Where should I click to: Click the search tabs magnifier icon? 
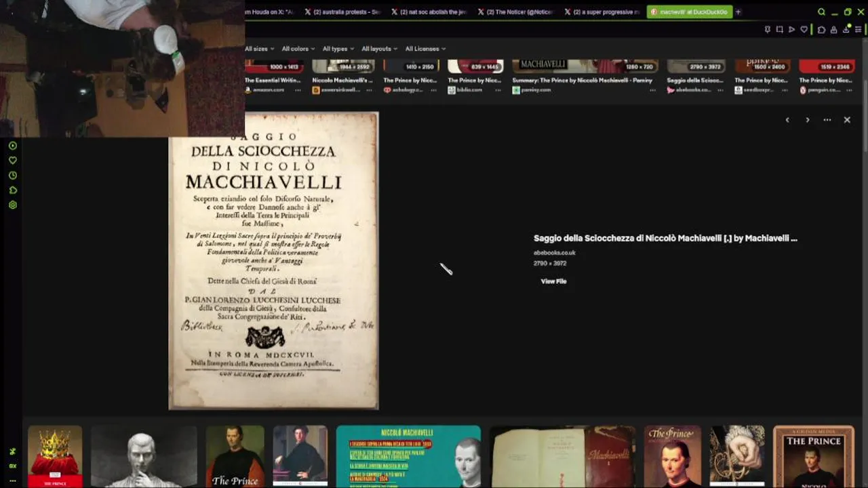pos(821,12)
